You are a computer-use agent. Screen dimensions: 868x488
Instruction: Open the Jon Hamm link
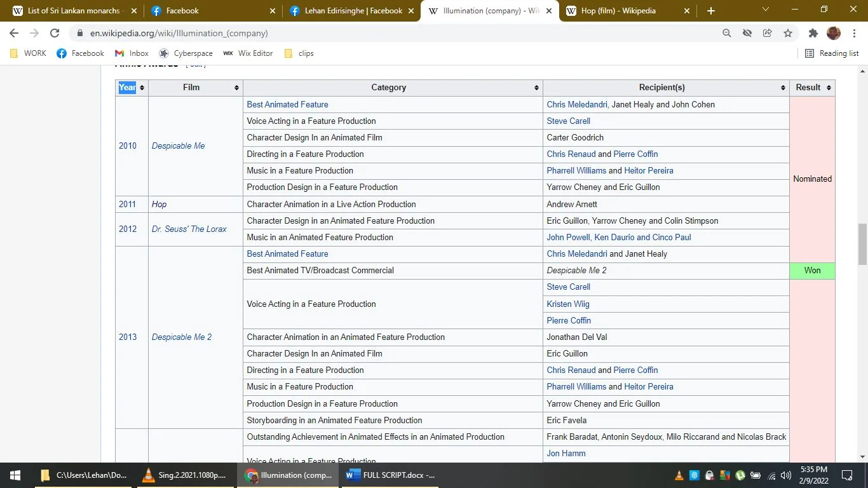click(566, 454)
